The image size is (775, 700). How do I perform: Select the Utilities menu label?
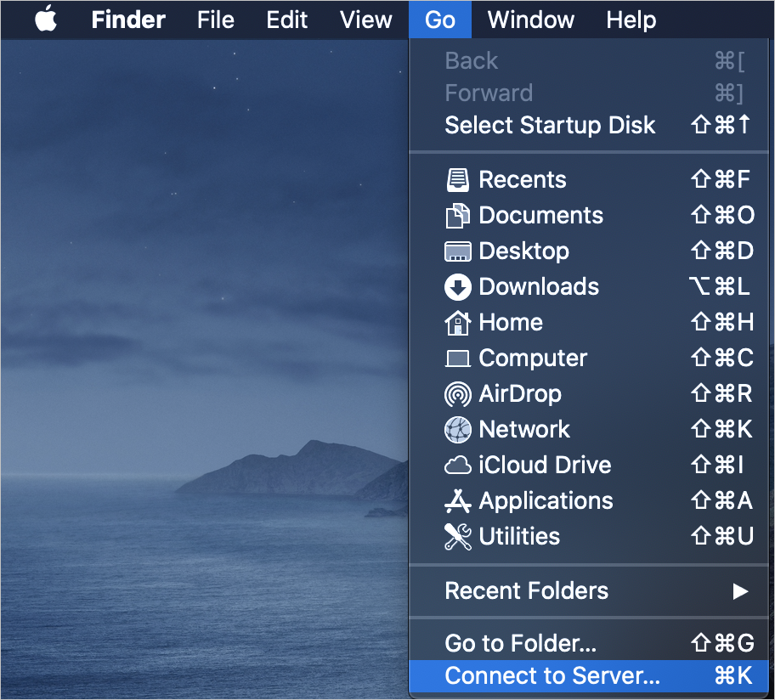tap(519, 537)
